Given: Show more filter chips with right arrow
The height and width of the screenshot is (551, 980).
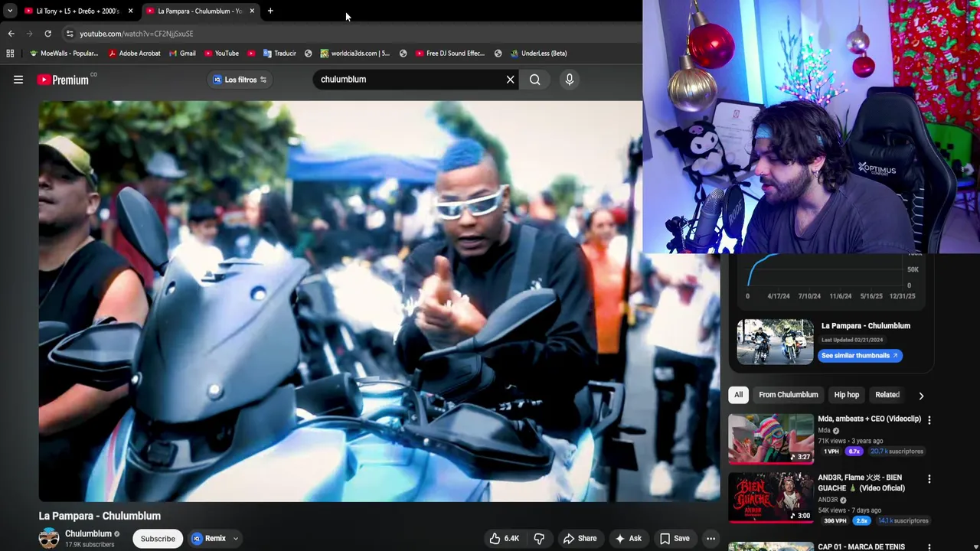Looking at the screenshot, I should point(921,396).
